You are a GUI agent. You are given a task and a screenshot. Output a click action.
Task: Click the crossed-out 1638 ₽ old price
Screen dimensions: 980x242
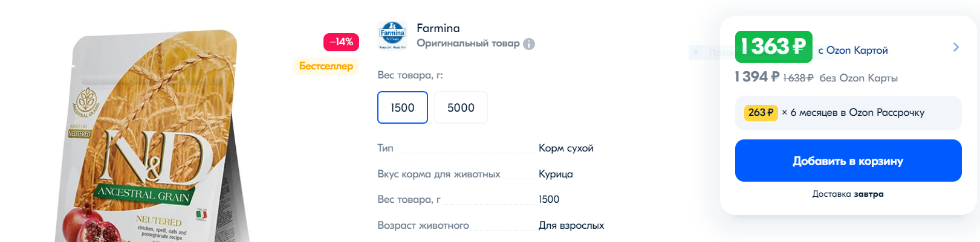(798, 78)
